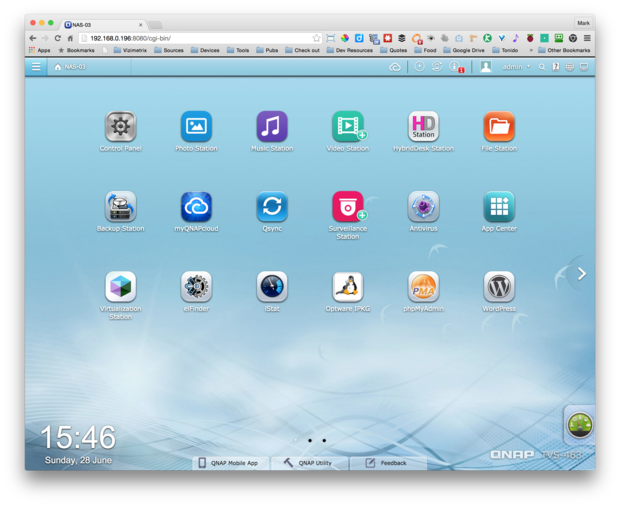Open the Tools bookmarks folder

coord(238,50)
